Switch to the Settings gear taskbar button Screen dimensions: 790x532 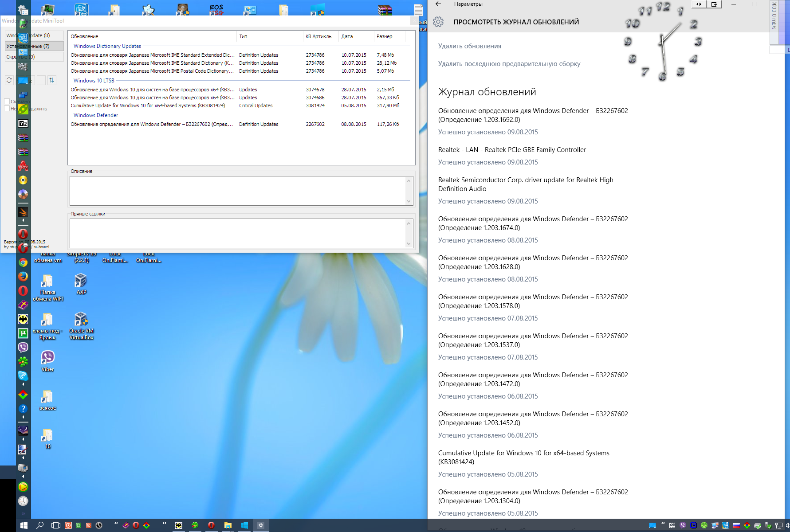[261, 525]
